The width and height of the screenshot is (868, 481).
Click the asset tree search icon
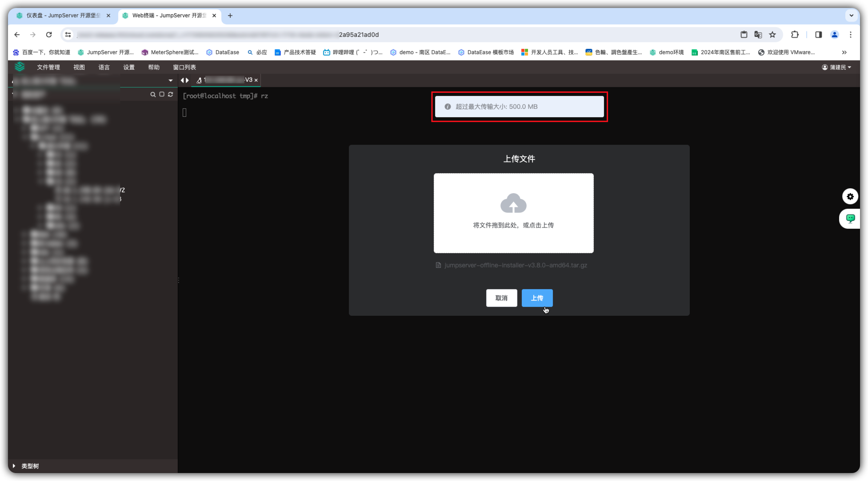click(x=153, y=95)
